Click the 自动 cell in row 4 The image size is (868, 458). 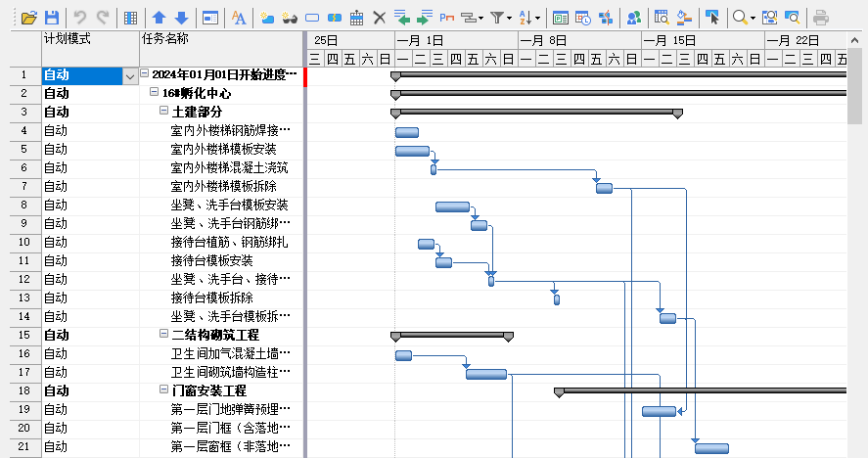point(90,131)
